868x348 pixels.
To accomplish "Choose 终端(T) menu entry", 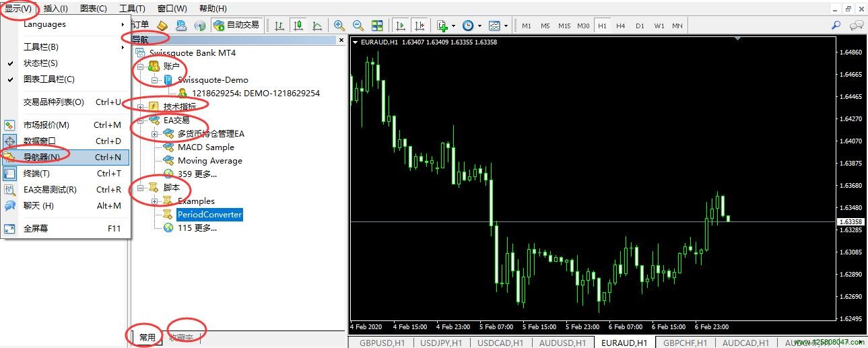I will coord(66,173).
